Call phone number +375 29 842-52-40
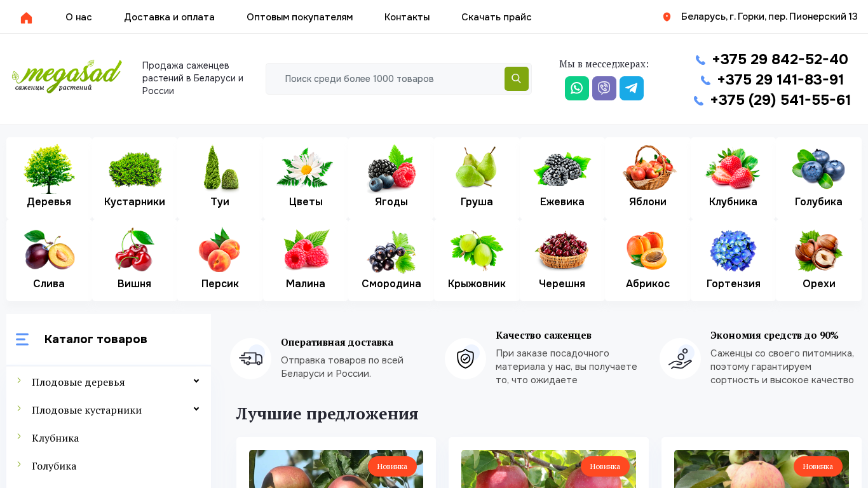Viewport: 868px width, 488px height. tap(780, 59)
